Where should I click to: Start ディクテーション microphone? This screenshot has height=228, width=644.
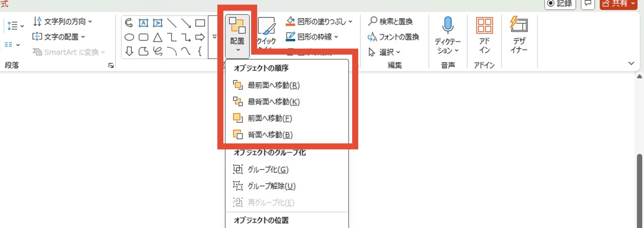(447, 35)
